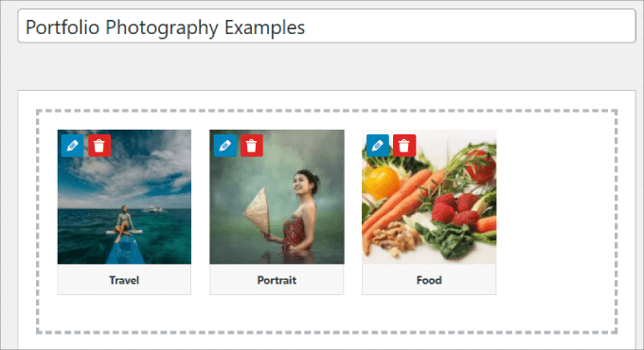
Task: Delete the Food image with the trash icon
Action: [x=404, y=146]
